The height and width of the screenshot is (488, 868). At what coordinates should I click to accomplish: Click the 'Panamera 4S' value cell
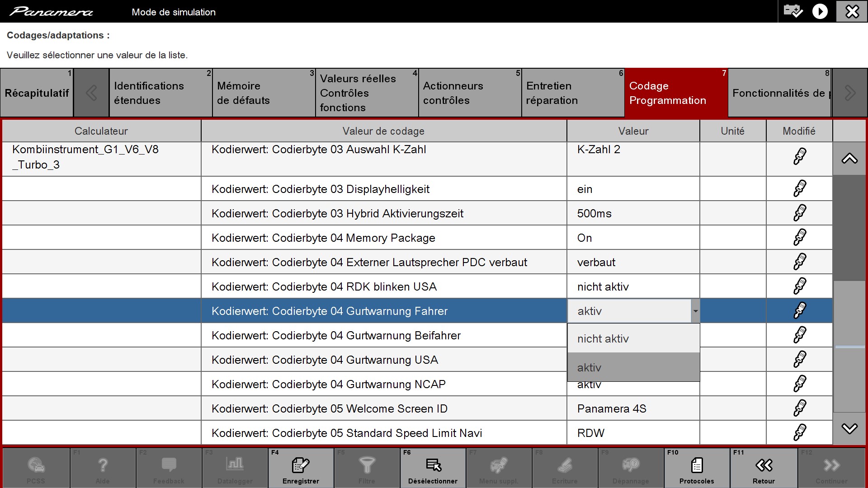coord(633,408)
